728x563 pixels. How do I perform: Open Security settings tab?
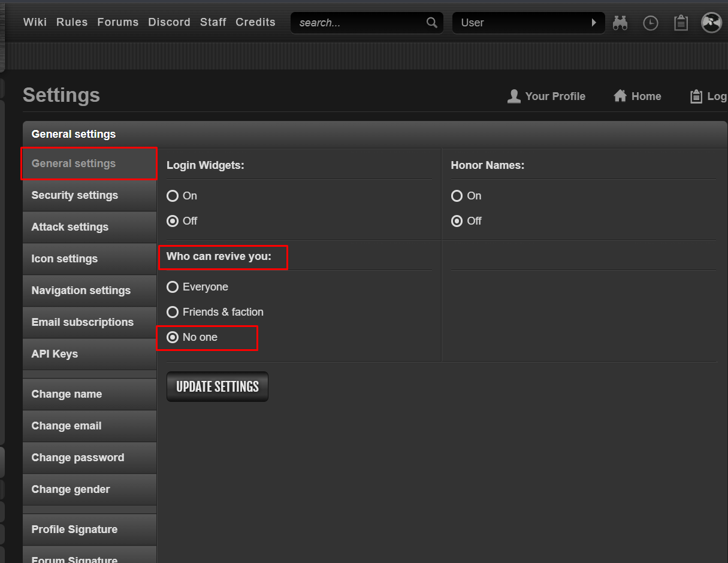[89, 195]
